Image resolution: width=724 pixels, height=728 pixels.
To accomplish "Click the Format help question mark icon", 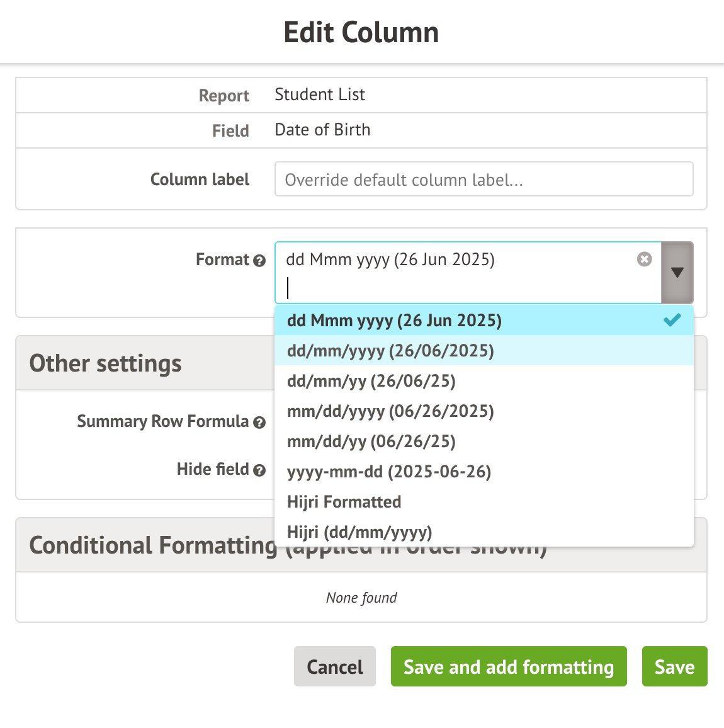I will tap(259, 261).
